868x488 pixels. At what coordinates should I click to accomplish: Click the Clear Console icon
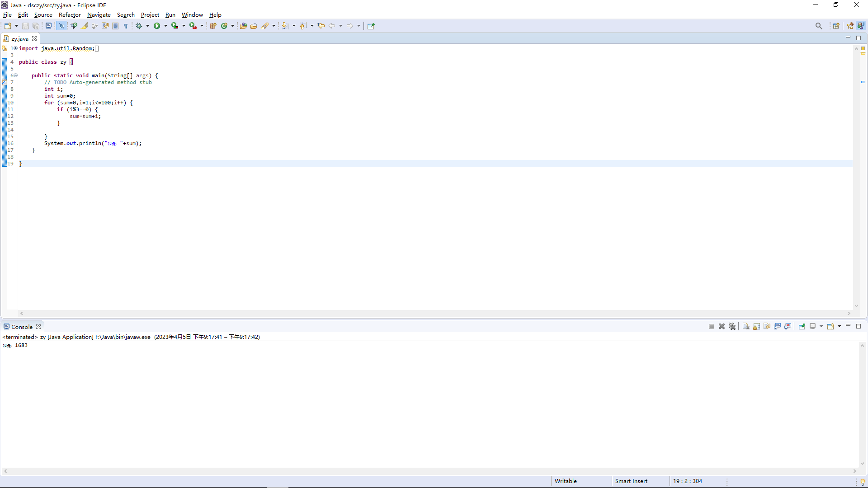click(746, 326)
